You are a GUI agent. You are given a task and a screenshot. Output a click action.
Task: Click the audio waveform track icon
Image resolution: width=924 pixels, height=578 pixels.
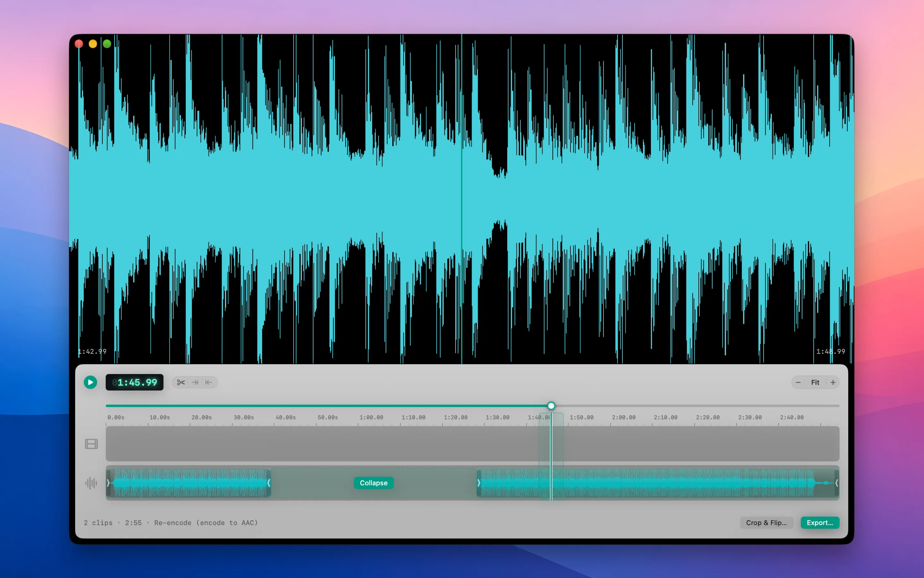(91, 483)
